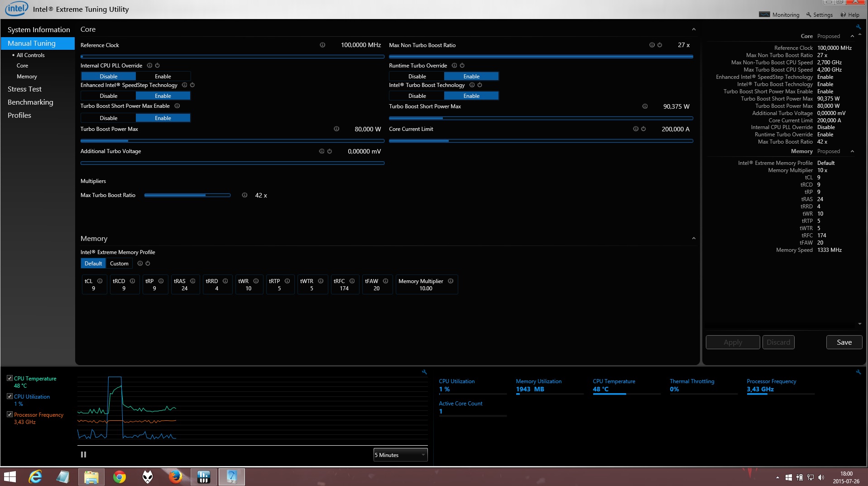Image resolution: width=868 pixels, height=486 pixels.
Task: Reset Extreme Memory Profile selection
Action: pyautogui.click(x=148, y=263)
